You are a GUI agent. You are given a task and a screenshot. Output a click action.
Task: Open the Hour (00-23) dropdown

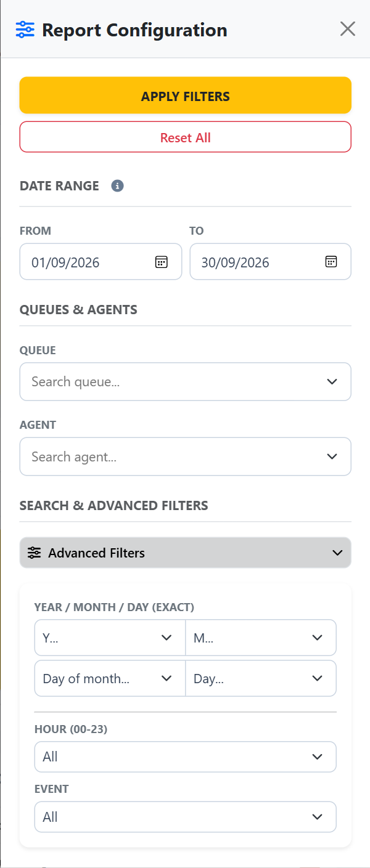pyautogui.click(x=186, y=756)
